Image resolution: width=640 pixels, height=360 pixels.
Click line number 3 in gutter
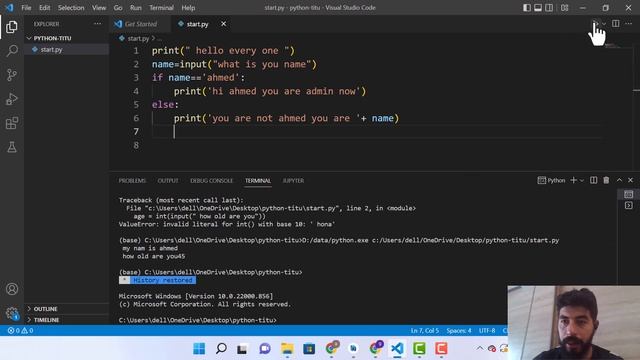[136, 78]
